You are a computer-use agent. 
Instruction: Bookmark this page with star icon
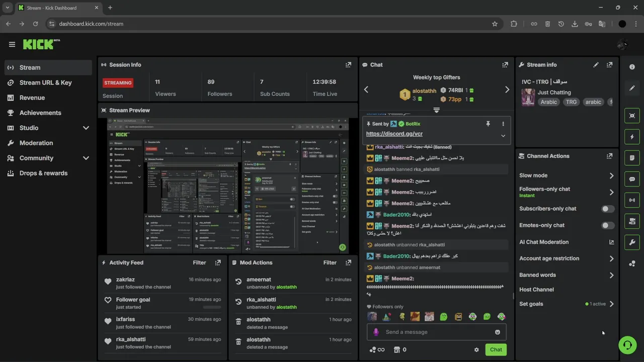pos(495,24)
